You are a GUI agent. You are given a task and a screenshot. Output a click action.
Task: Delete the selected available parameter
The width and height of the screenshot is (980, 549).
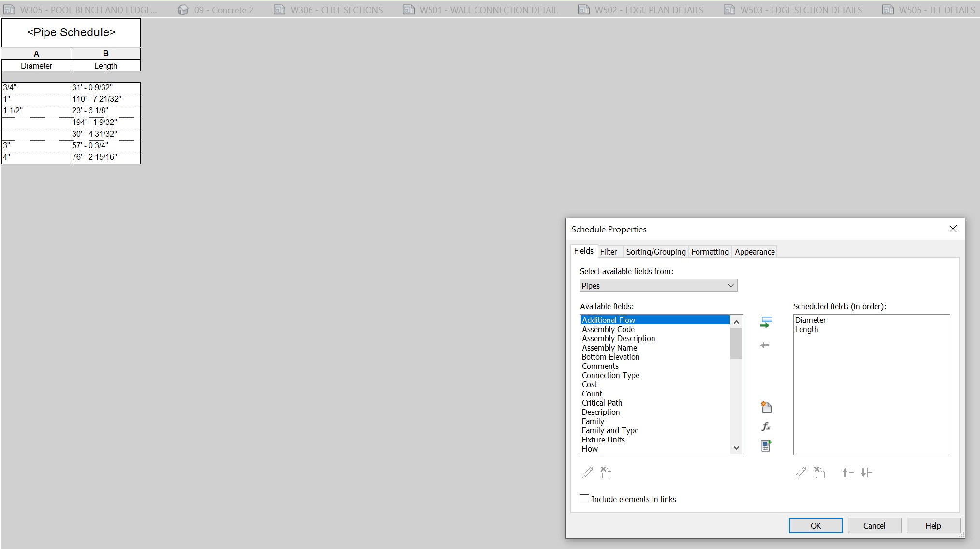coord(606,472)
